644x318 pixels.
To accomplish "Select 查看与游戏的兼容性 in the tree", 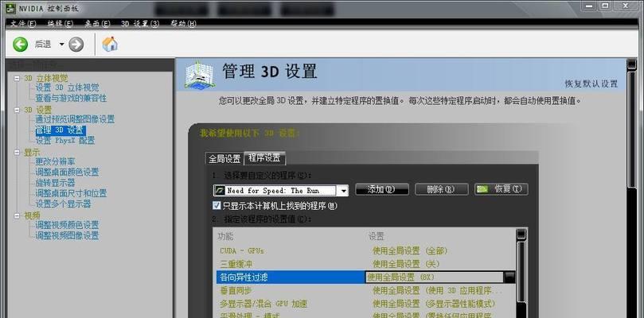I will 71,99.
